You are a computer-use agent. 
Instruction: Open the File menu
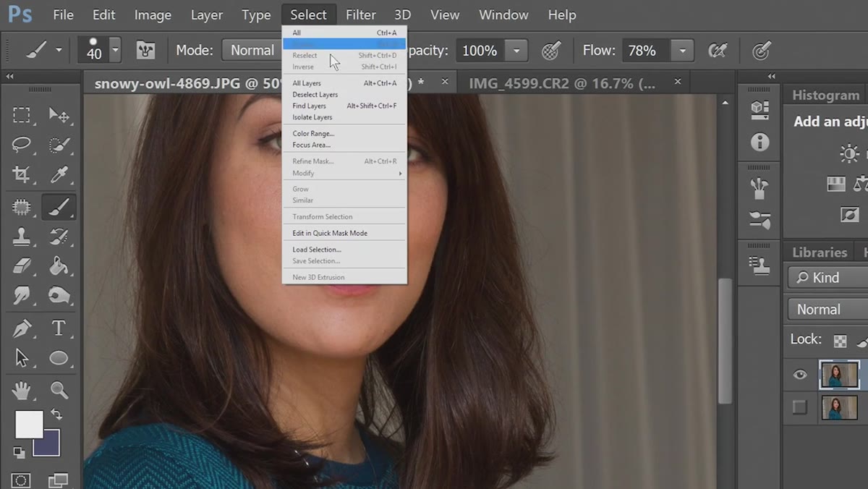point(63,14)
